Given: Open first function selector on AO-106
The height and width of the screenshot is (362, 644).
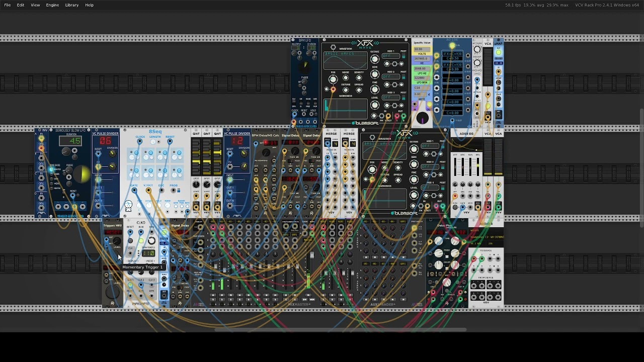Looking at the screenshot, I should pyautogui.click(x=452, y=54).
